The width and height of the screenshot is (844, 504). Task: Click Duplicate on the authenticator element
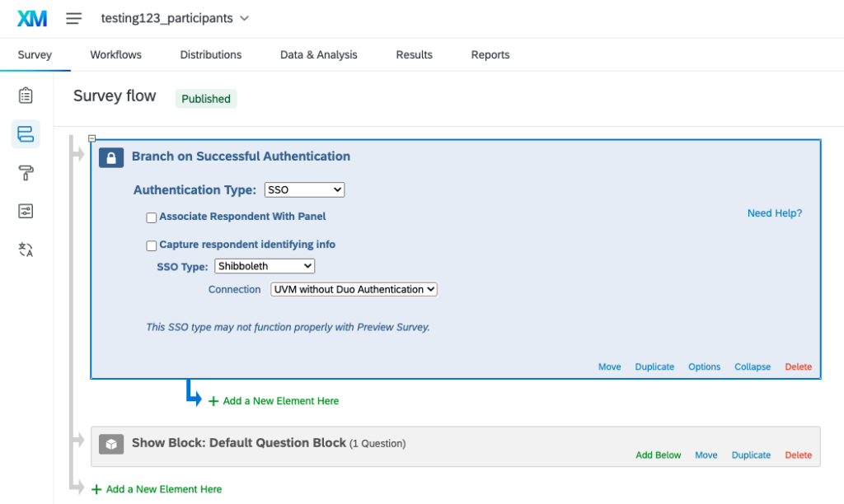click(654, 366)
